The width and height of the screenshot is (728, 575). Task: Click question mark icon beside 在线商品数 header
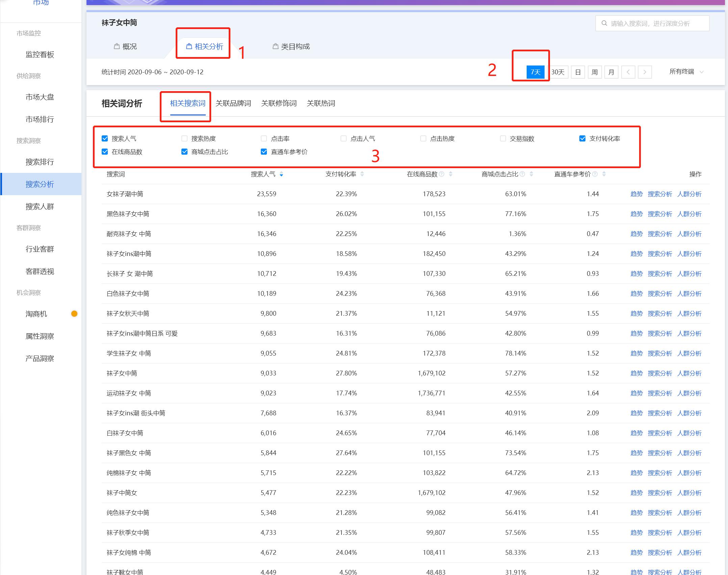441,174
